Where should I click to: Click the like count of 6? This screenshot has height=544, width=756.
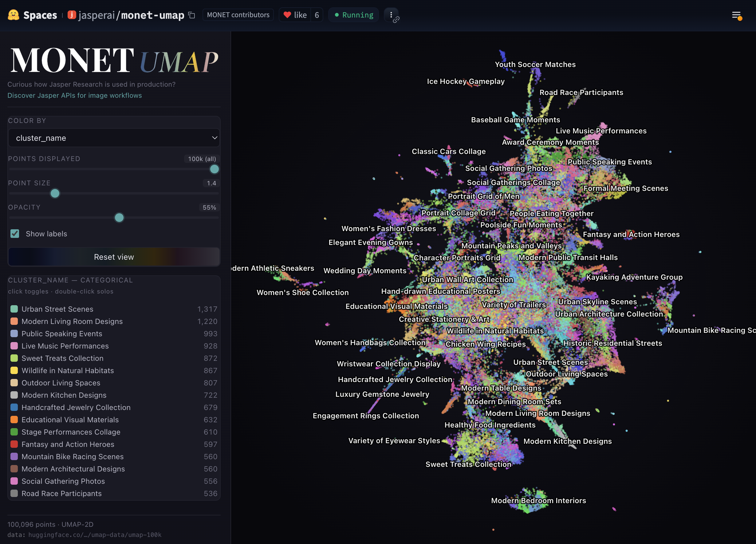317,15
